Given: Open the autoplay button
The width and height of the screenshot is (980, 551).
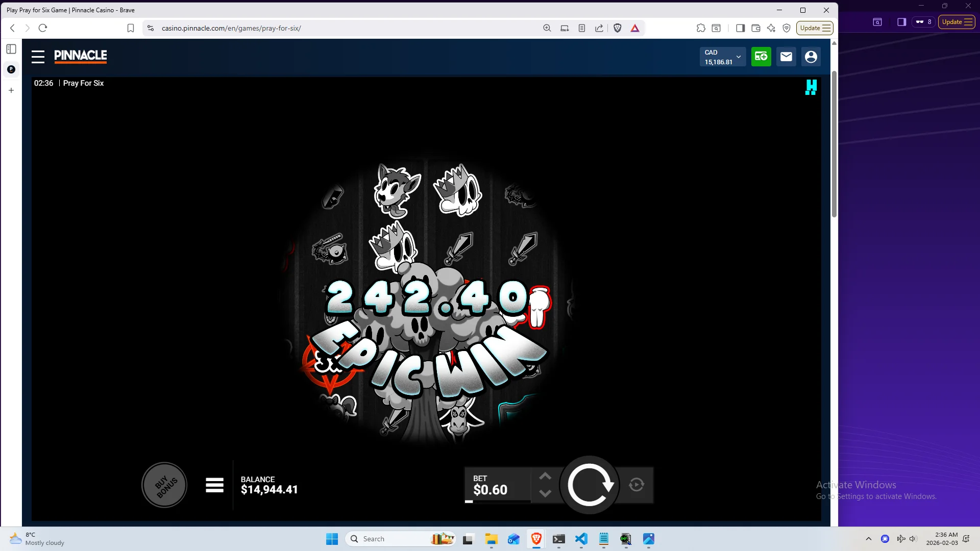Looking at the screenshot, I should click(636, 485).
